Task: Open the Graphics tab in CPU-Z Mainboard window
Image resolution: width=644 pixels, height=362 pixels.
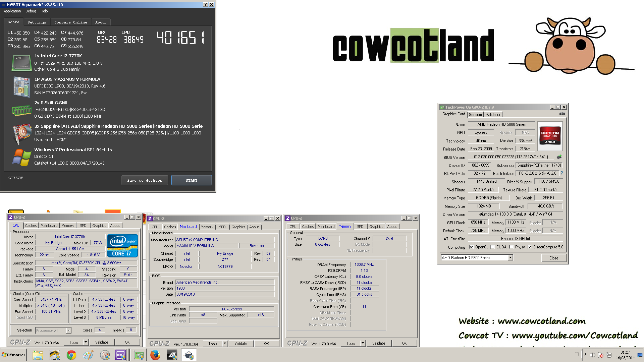Action: point(238,227)
